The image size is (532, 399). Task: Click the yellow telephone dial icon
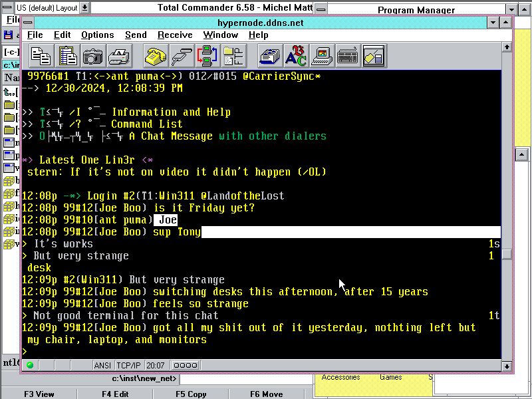[156, 56]
